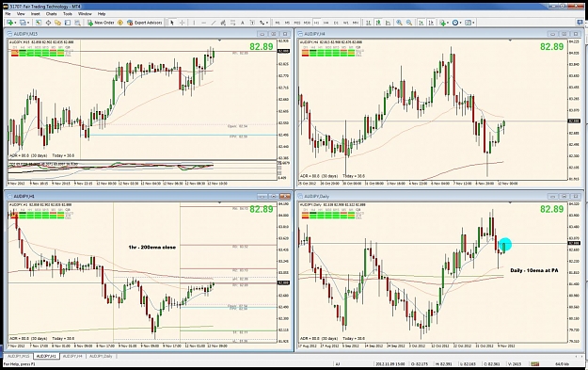Switch timeframe to D1
Viewport: 588px width, 370px height.
tap(336, 23)
